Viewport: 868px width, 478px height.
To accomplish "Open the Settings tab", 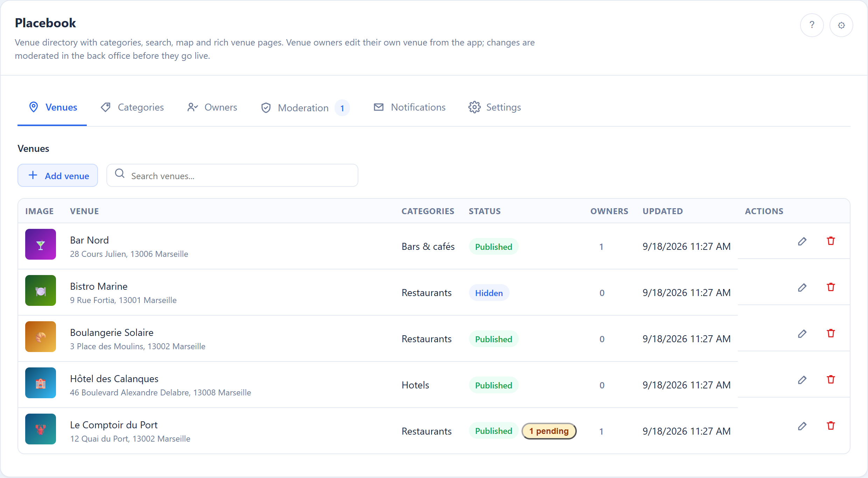I will coord(495,107).
